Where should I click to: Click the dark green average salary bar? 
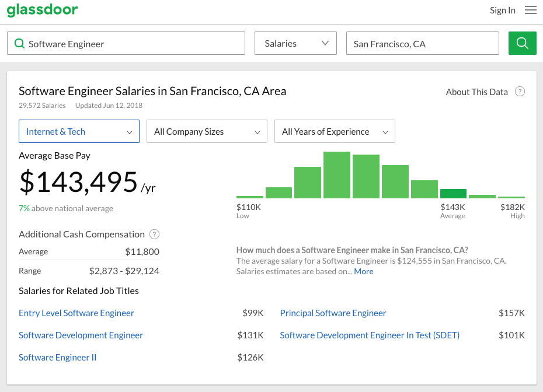pyautogui.click(x=453, y=194)
